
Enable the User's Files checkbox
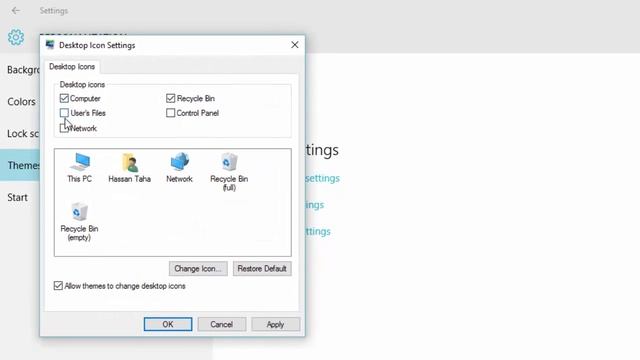pyautogui.click(x=64, y=113)
